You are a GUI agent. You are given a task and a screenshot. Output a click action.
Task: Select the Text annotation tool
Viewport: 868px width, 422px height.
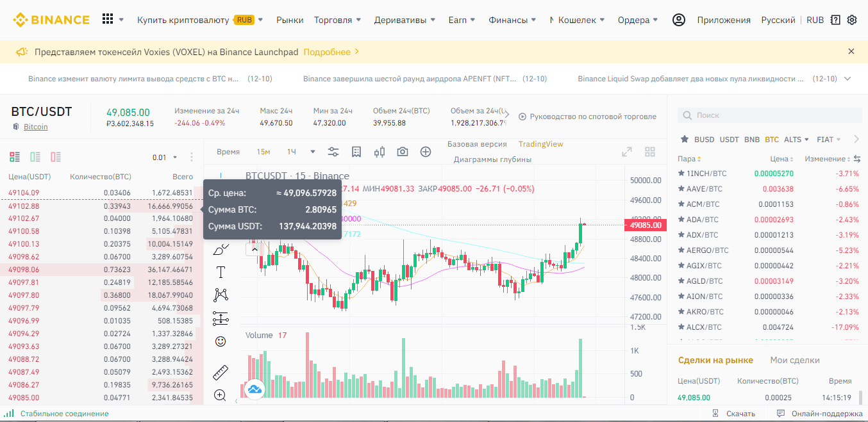point(221,272)
